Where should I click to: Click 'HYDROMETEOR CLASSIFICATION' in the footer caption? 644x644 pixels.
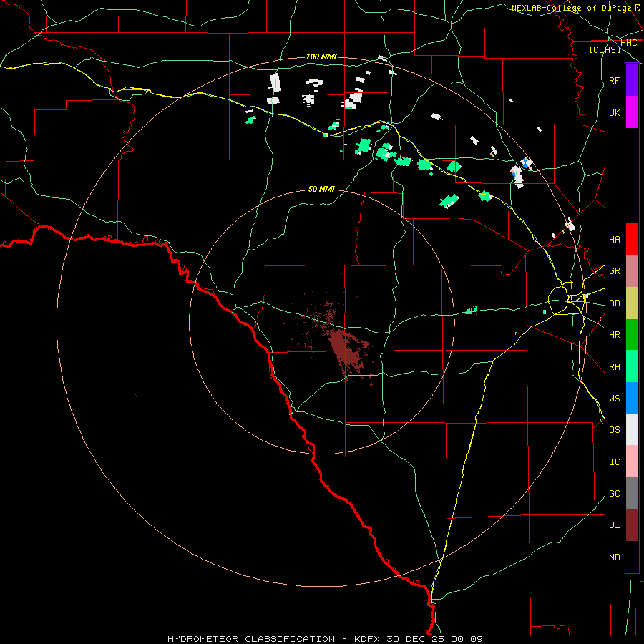pyautogui.click(x=251, y=639)
